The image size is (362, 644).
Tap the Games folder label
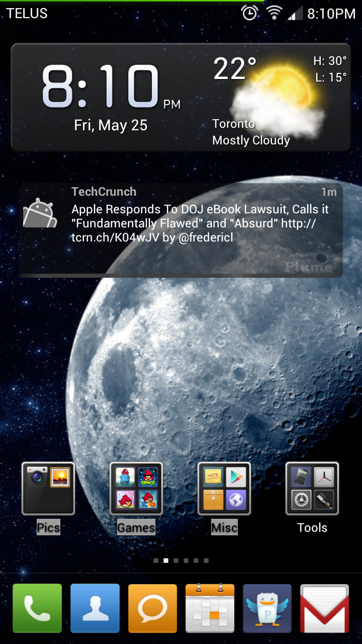pos(136,528)
